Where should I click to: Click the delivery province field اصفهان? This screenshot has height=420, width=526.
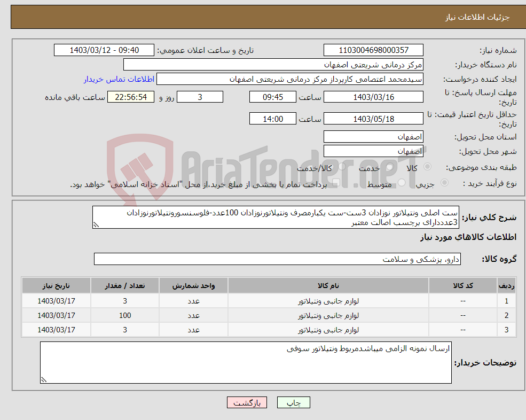pyautogui.click(x=373, y=137)
